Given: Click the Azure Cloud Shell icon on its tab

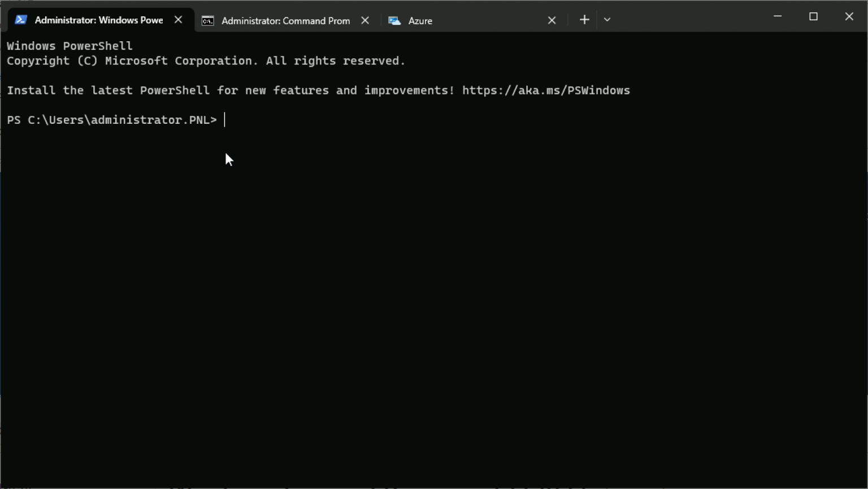Looking at the screenshot, I should coord(394,20).
